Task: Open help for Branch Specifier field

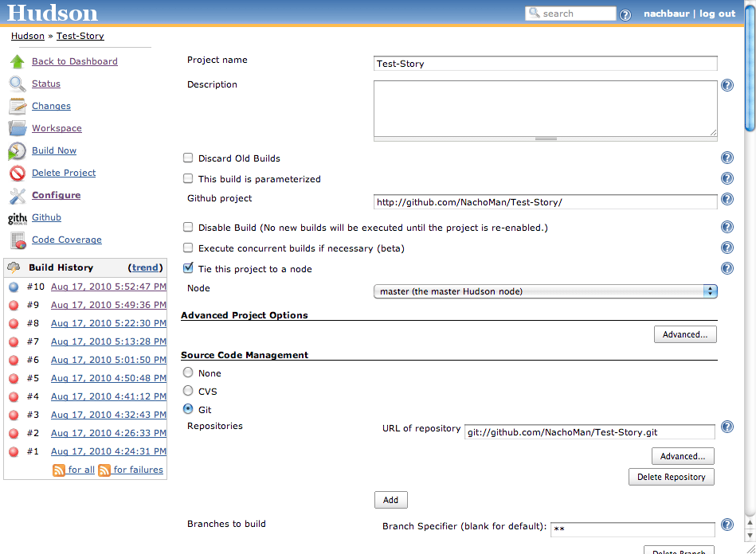Action: click(x=727, y=525)
